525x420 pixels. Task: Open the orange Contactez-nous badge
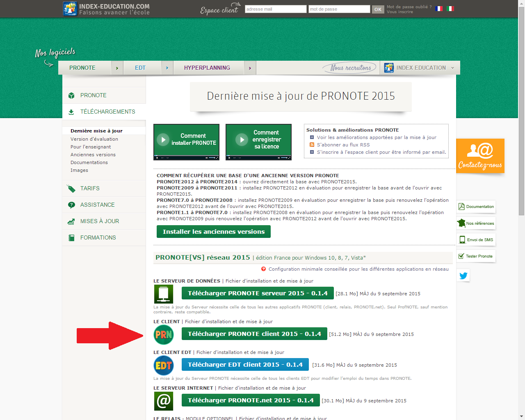[480, 156]
